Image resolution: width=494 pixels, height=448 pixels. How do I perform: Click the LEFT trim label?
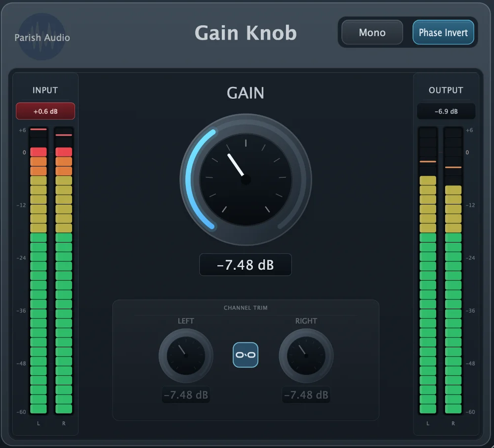(x=186, y=321)
